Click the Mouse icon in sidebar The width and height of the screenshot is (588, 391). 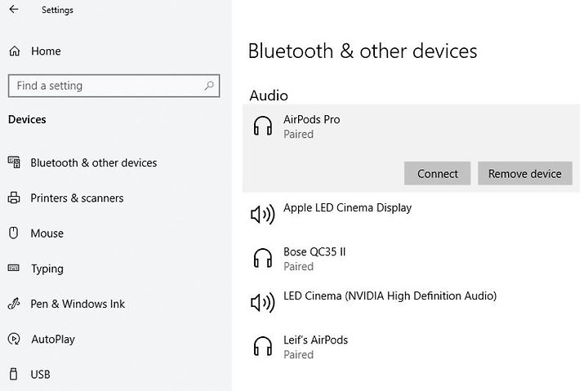pyautogui.click(x=14, y=233)
